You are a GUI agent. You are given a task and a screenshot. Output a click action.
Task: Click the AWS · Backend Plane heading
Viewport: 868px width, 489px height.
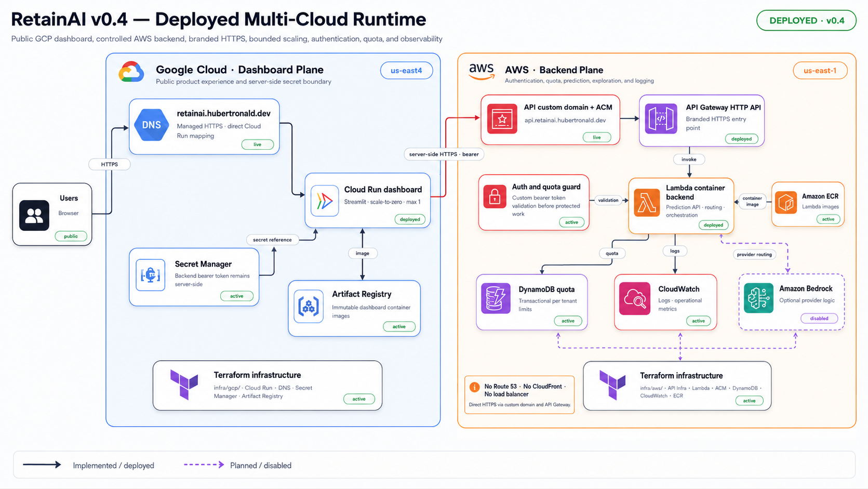click(554, 70)
